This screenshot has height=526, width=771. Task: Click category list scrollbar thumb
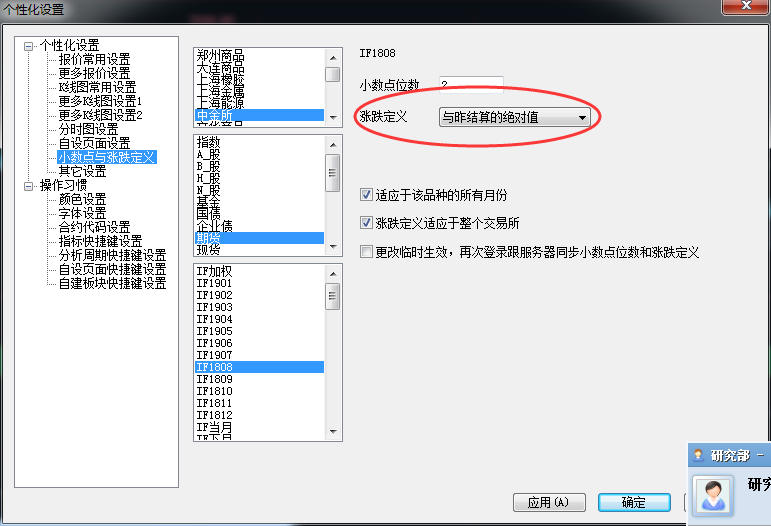pyautogui.click(x=333, y=173)
